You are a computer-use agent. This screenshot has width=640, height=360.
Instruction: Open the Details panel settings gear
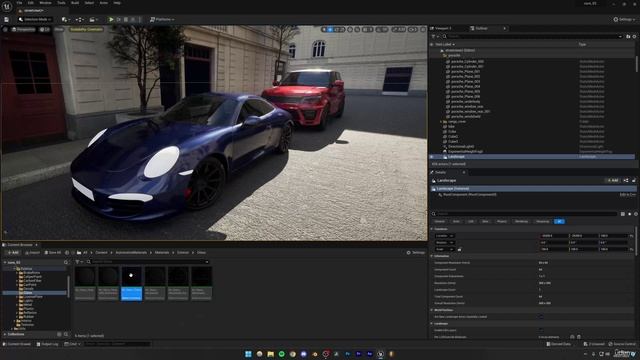[x=636, y=214]
